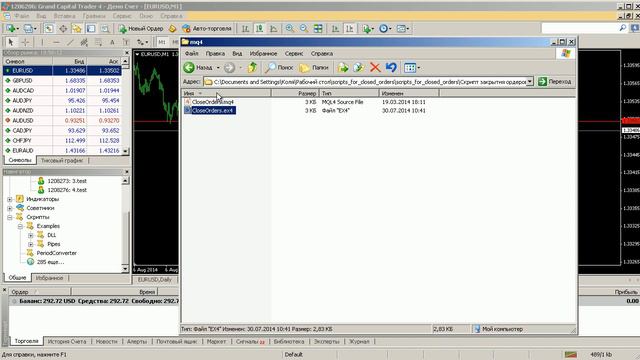Image resolution: width=640 pixels, height=360 pixels.
Task: Click the search box in MetaTrader toolbar
Action: [x=580, y=28]
